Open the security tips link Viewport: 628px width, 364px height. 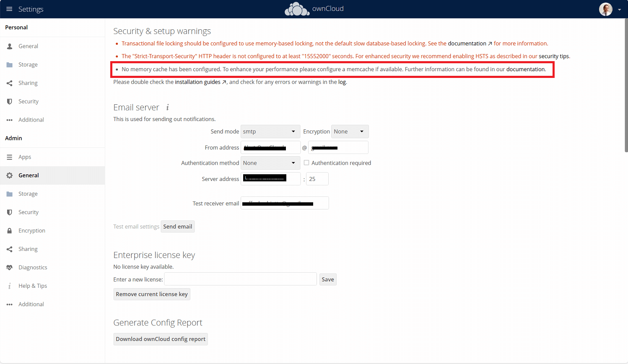pos(554,56)
